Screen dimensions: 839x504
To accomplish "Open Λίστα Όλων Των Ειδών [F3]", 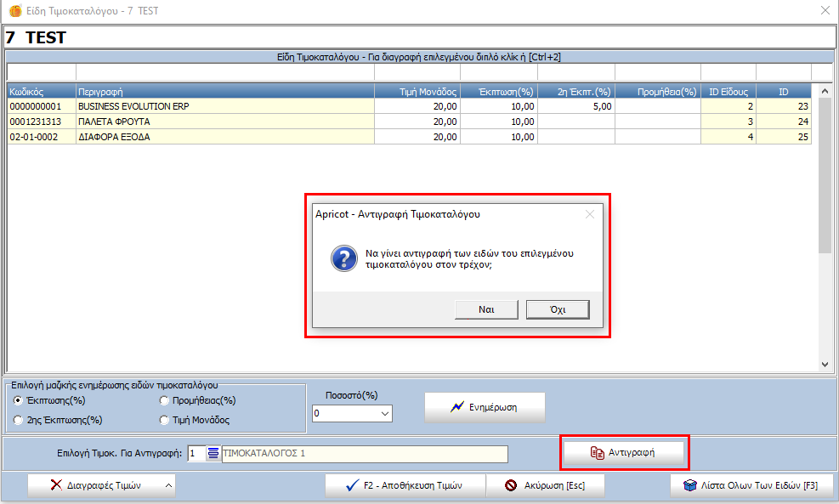I will [x=751, y=485].
